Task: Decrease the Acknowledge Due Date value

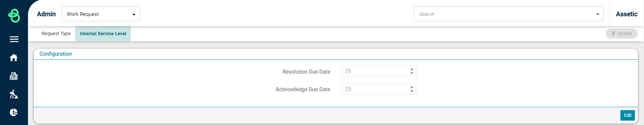Action: point(412,91)
